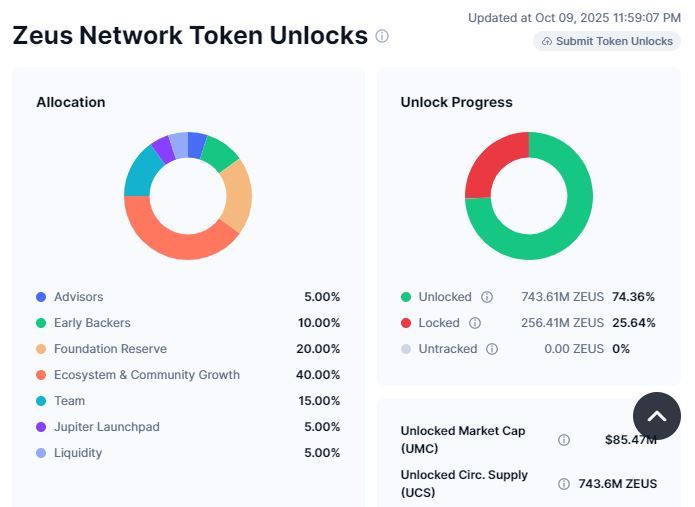Click info icon for Unlocked Circ. Supply

tap(564, 484)
